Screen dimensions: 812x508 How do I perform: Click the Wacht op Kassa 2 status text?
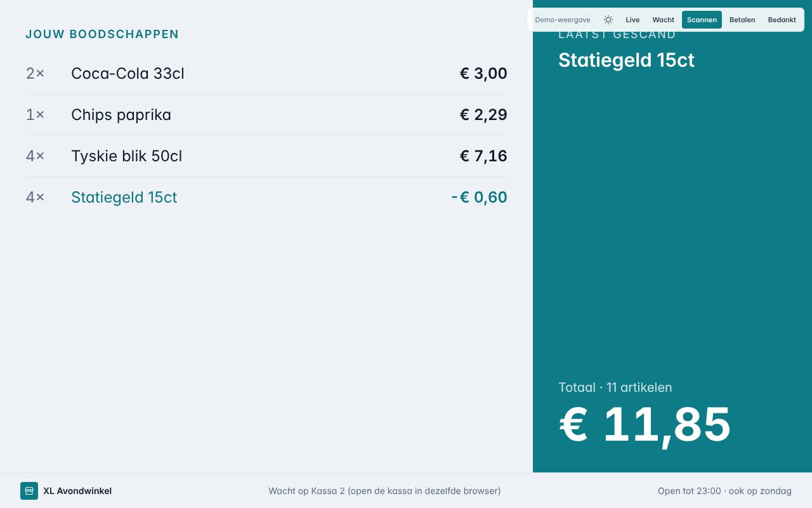coord(384,491)
